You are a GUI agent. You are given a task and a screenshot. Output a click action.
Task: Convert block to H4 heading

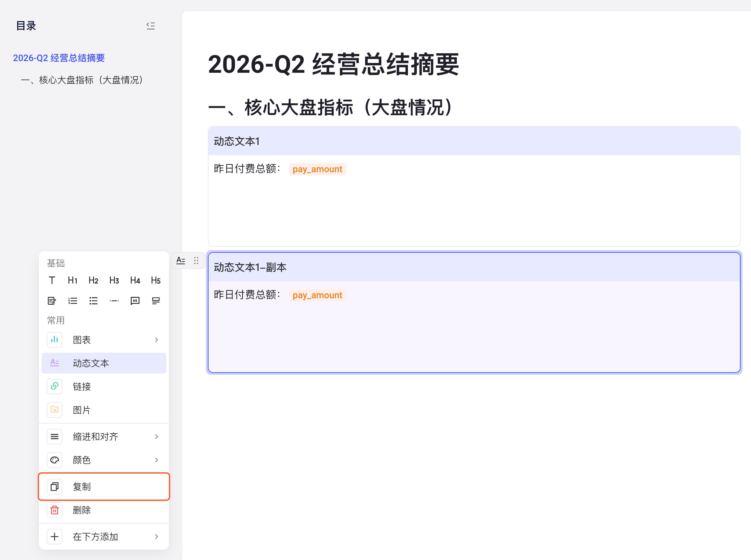point(135,280)
